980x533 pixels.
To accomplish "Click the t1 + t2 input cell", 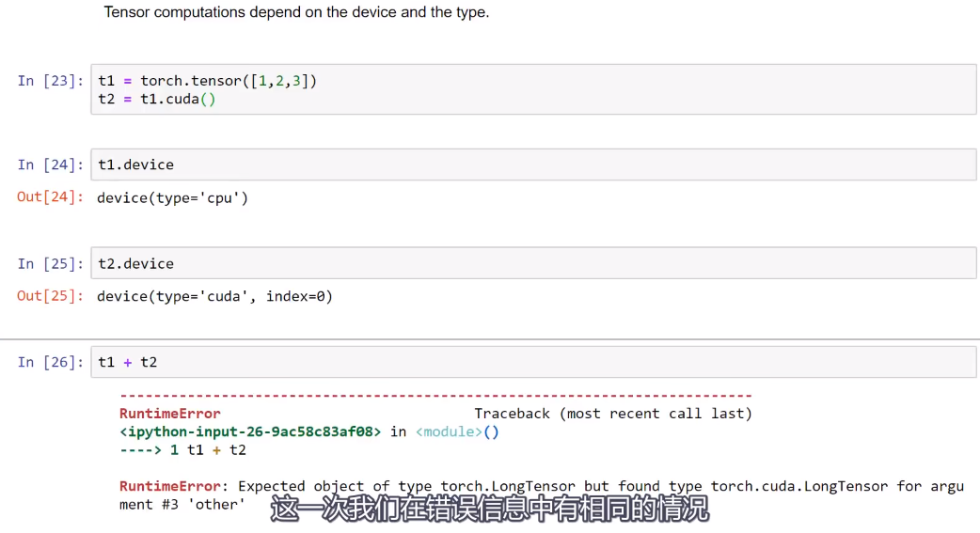I will 533,362.
